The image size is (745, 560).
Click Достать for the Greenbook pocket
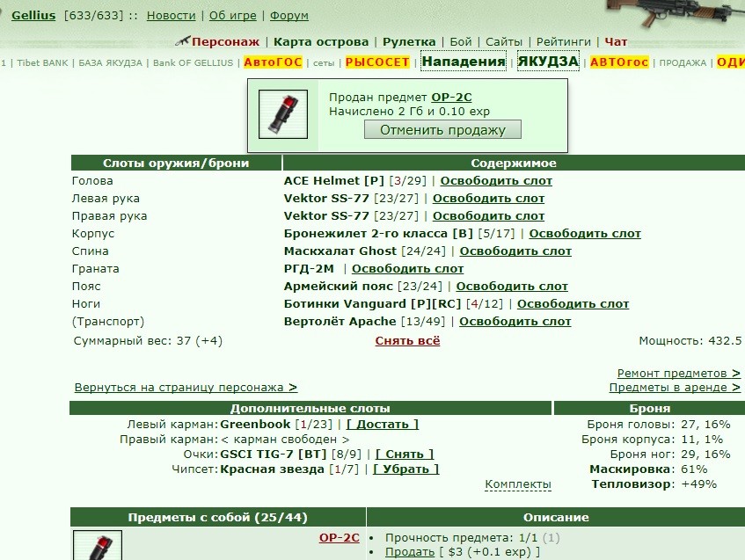[x=383, y=424]
